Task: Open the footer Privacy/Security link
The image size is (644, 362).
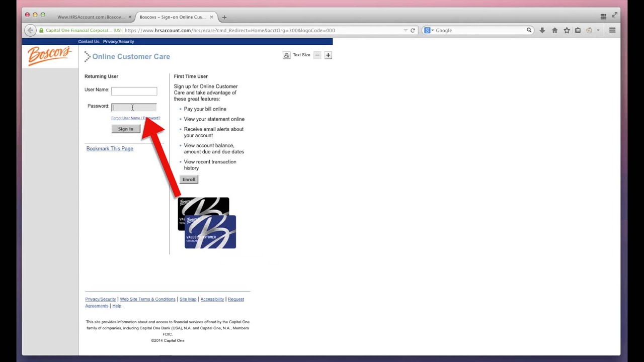Action: (100, 299)
